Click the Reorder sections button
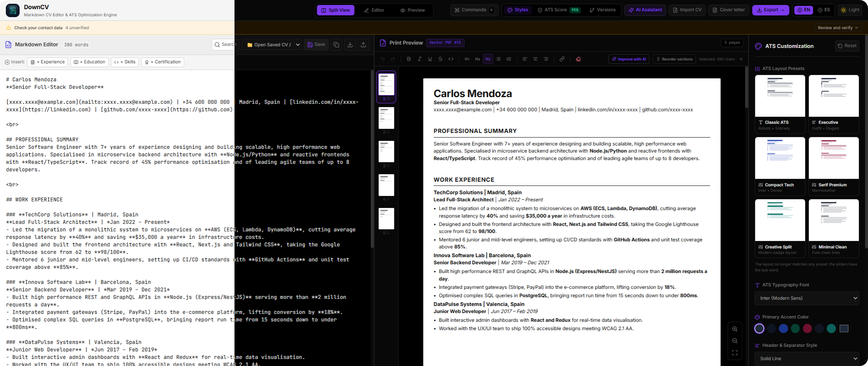This screenshot has height=366, width=868. (674, 59)
